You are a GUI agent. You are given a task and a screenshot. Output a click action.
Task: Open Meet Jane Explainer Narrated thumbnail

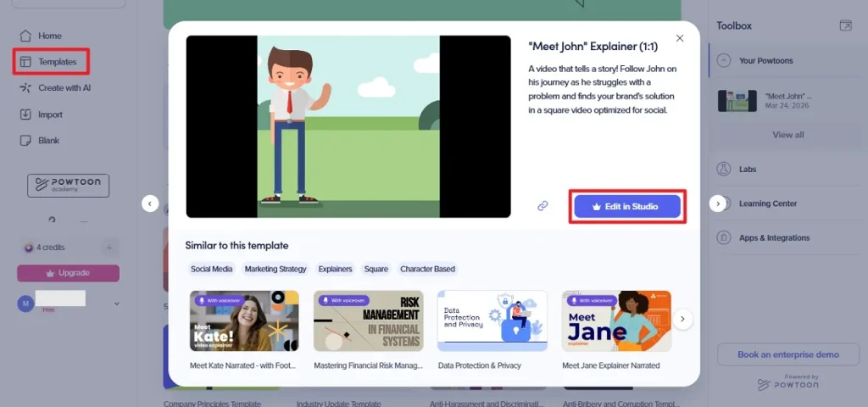point(616,321)
